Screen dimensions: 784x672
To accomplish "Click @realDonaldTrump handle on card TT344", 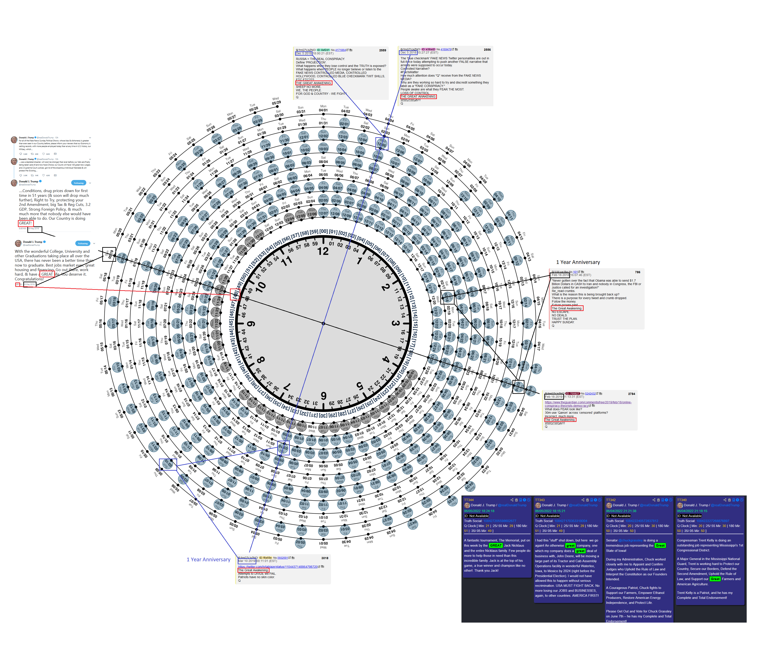I will (x=512, y=505).
